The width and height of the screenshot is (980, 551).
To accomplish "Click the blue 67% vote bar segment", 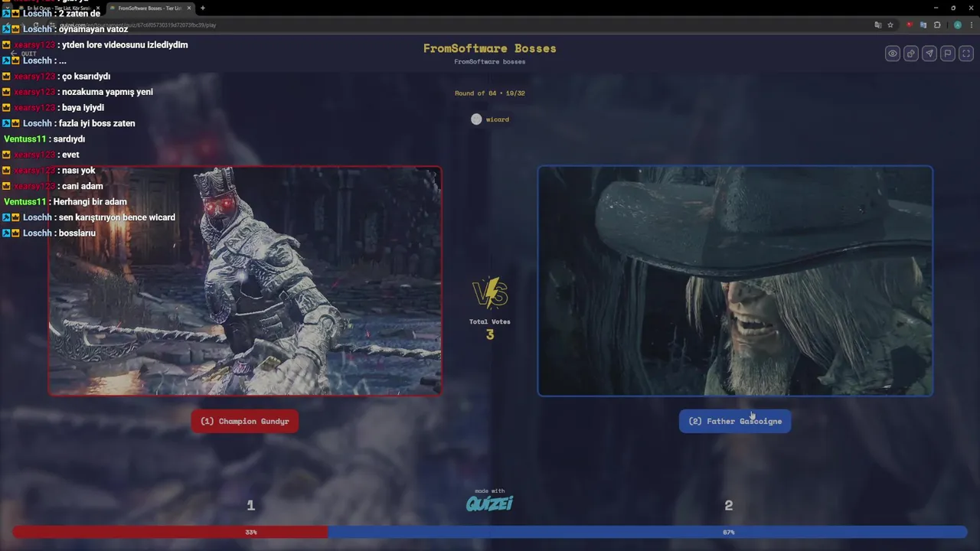I will 648,532.
